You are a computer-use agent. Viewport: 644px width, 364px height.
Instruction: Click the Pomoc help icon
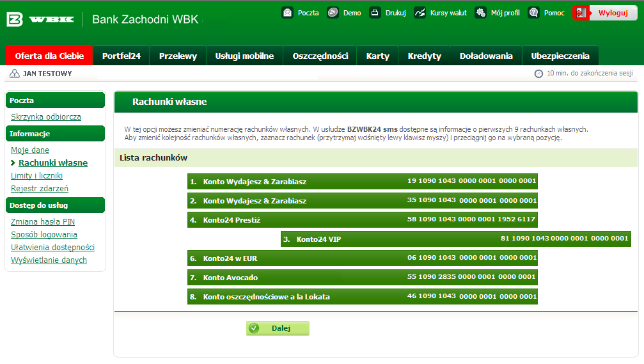tap(533, 13)
